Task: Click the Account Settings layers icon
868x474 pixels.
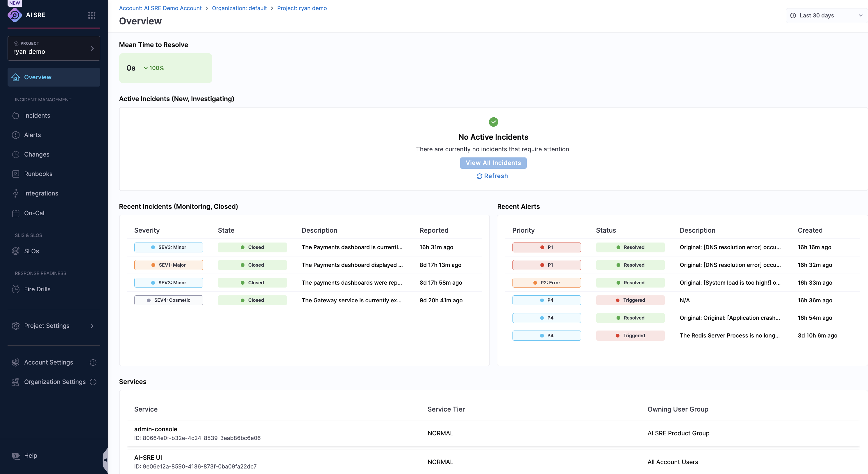Action: coord(15,362)
